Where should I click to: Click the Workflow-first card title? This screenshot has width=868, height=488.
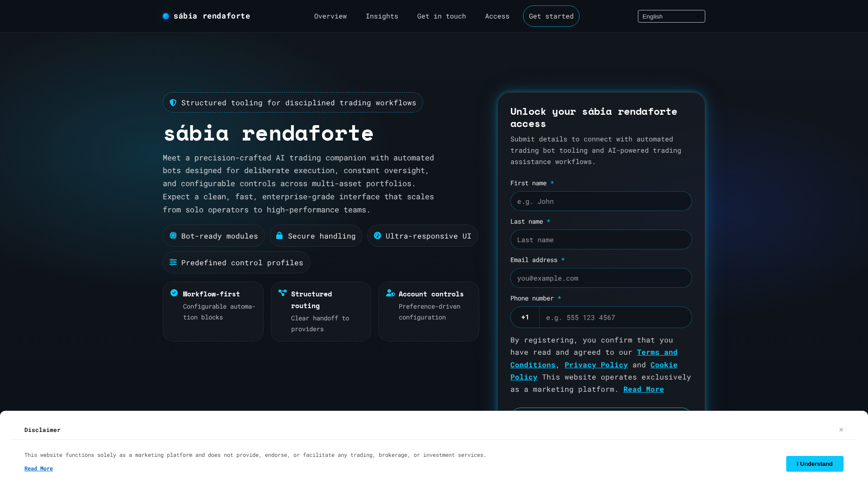[212, 294]
